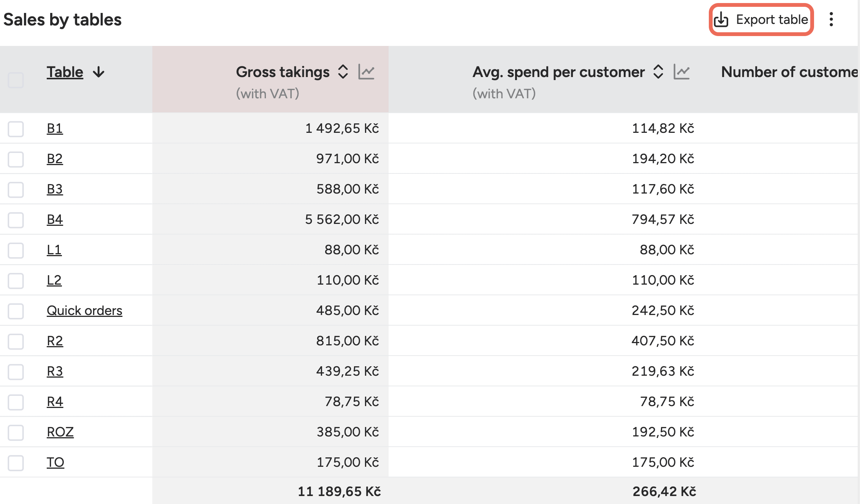Open the ROZ table link

pyautogui.click(x=60, y=432)
